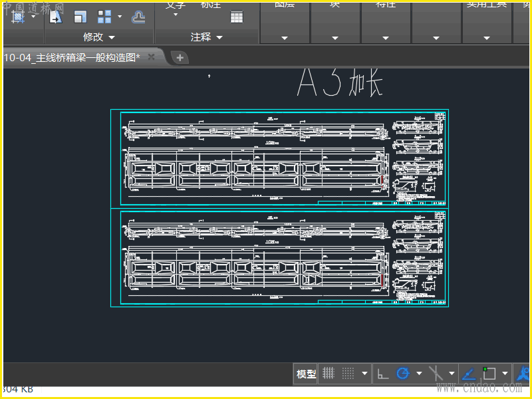The width and height of the screenshot is (532, 399).
Task: Click the Scale tool icon
Action: pyautogui.click(x=80, y=17)
